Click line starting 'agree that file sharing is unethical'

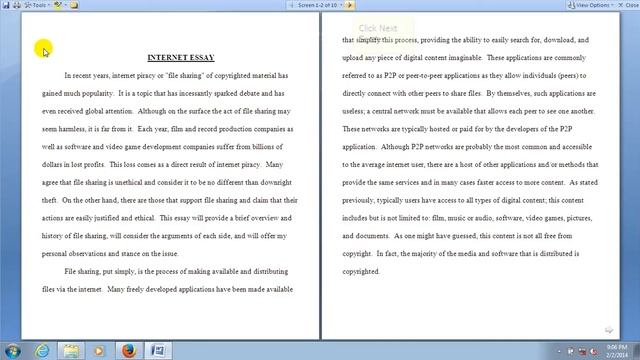[x=167, y=182]
